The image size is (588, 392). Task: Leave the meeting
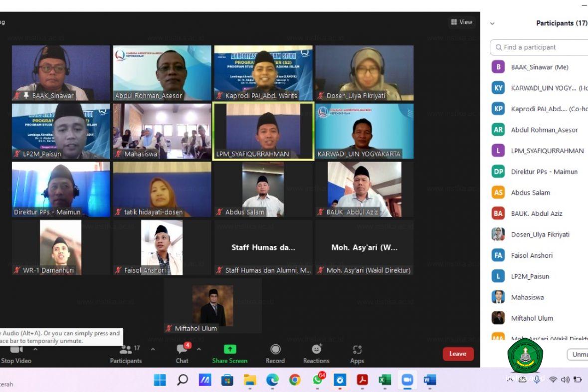pos(457,354)
